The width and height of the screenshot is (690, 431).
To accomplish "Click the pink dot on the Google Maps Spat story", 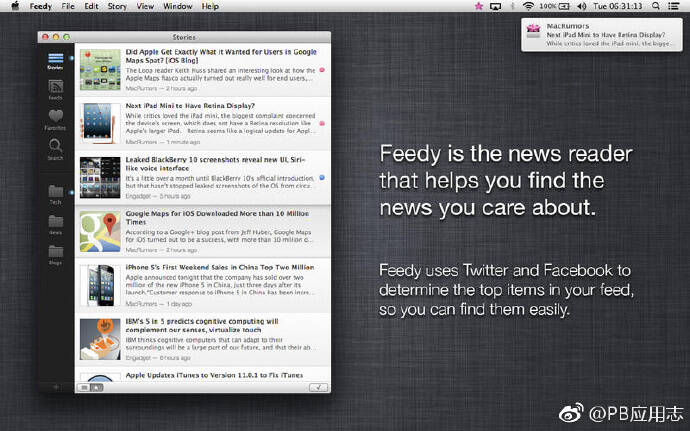I will 322,70.
